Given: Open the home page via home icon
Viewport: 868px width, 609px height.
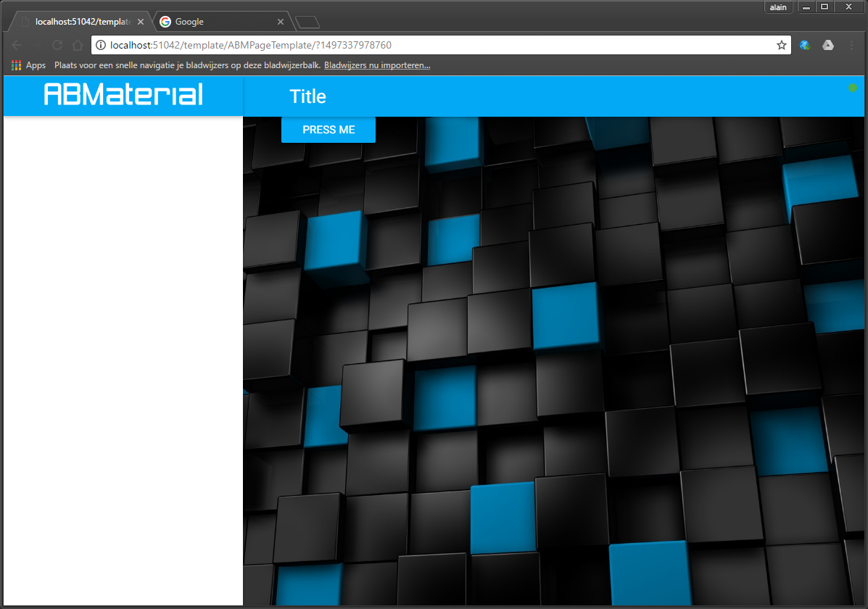Looking at the screenshot, I should point(78,45).
